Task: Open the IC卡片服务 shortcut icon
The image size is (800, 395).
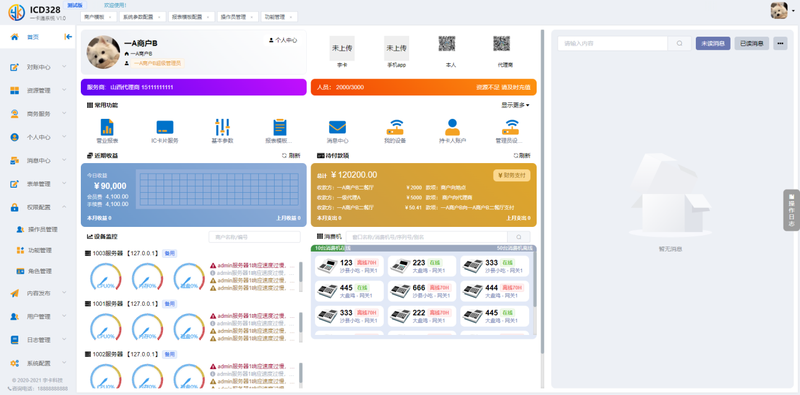Action: tap(165, 127)
